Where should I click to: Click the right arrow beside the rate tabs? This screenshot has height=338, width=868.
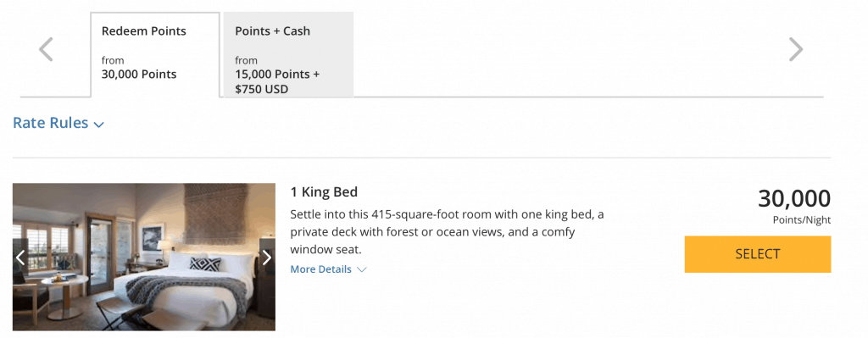pos(795,49)
